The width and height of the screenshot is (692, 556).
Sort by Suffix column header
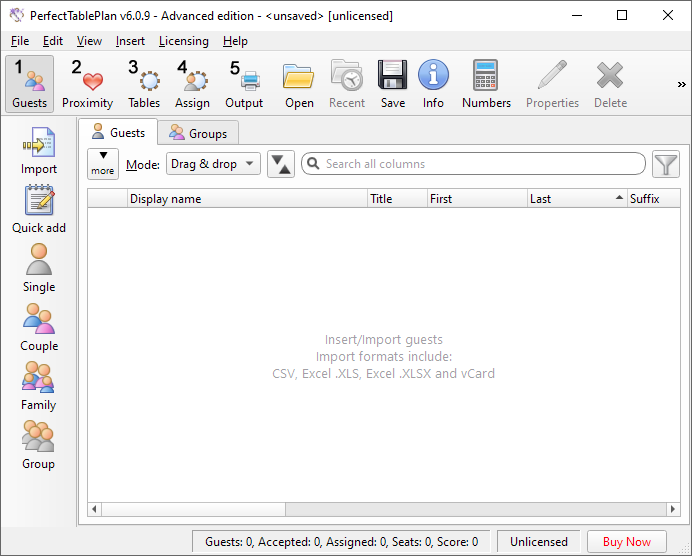pos(654,199)
